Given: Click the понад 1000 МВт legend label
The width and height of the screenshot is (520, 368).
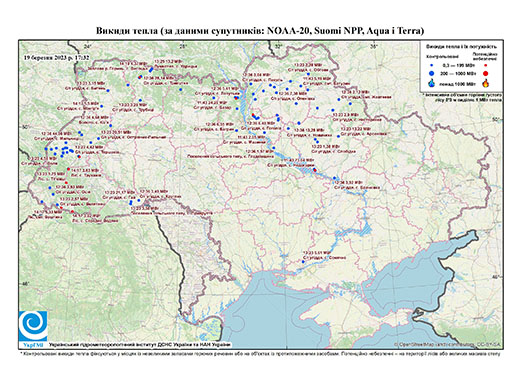Looking at the screenshot, I should tap(457, 83).
